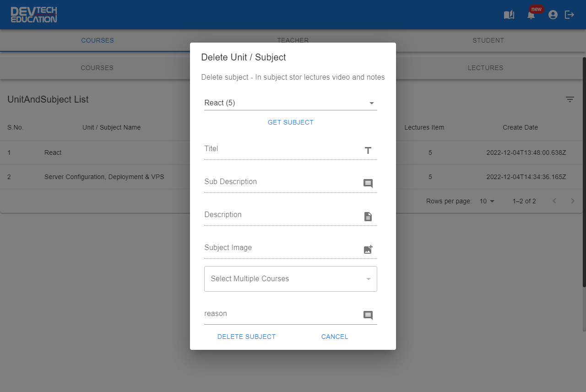Click date '2022-12-04T13:48:00.638Z'
This screenshot has height=392, width=586.
[526, 152]
